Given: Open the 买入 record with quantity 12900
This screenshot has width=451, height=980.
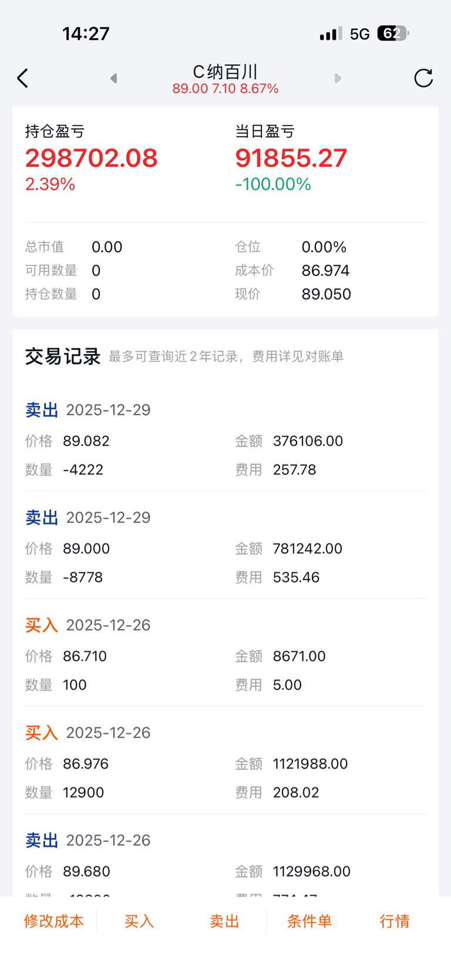Looking at the screenshot, I should click(225, 763).
